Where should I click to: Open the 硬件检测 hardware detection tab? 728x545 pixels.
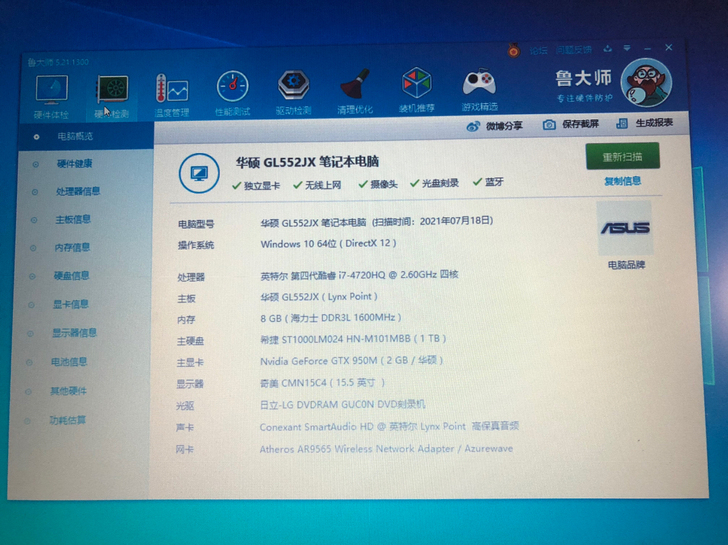click(112, 97)
